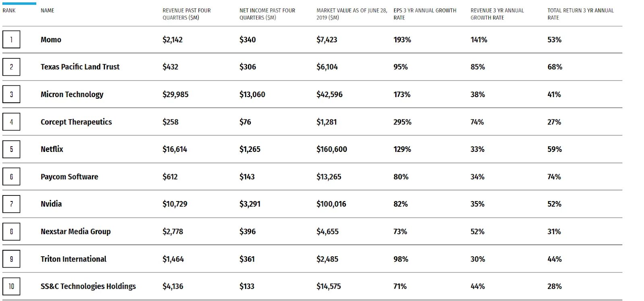Open the Momo company link

(x=51, y=39)
